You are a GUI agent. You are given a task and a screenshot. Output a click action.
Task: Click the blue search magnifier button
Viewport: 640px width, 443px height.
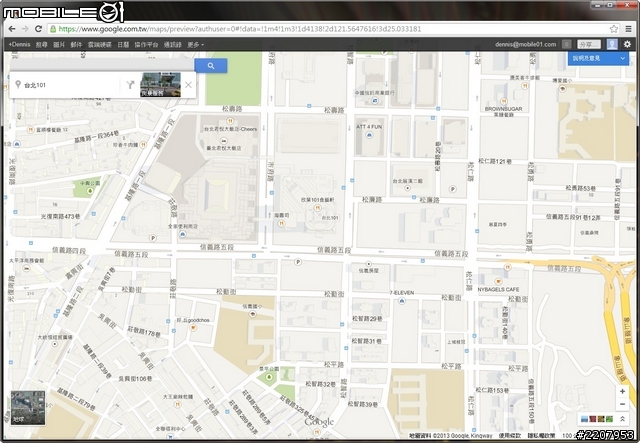[x=211, y=66]
